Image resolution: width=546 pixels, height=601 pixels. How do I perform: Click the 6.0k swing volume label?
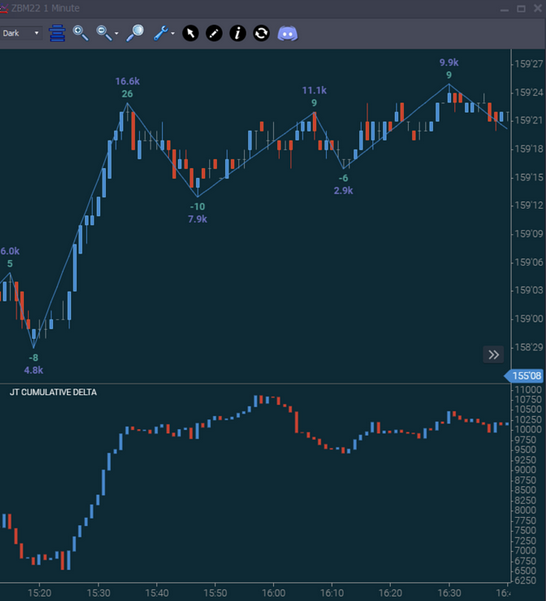(10, 251)
